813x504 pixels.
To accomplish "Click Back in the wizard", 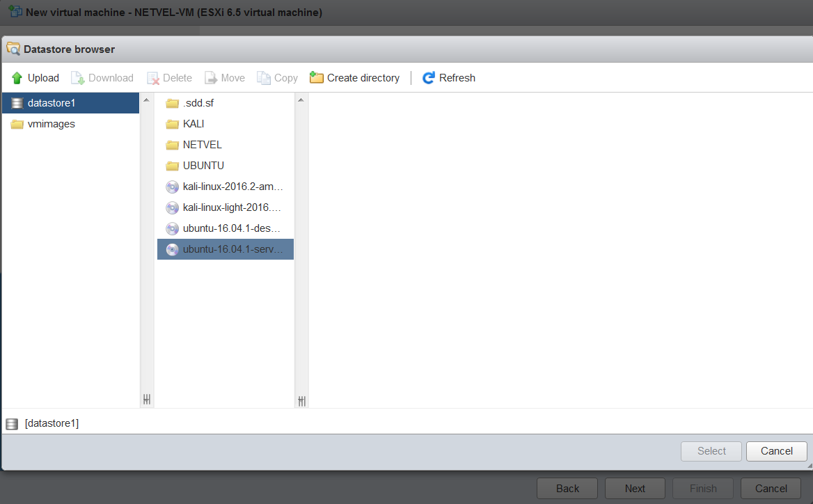I will pos(567,489).
